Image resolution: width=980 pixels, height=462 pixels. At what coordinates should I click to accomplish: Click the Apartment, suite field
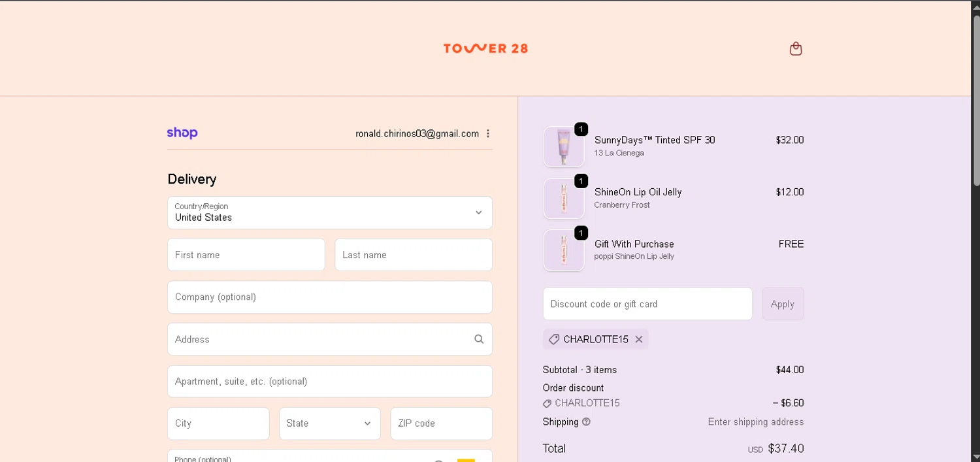330,381
